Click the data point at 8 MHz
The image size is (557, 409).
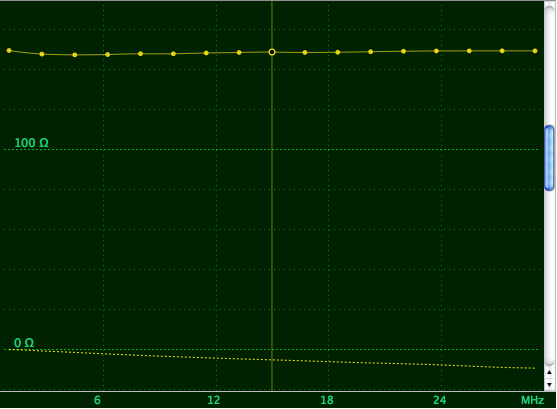point(140,54)
